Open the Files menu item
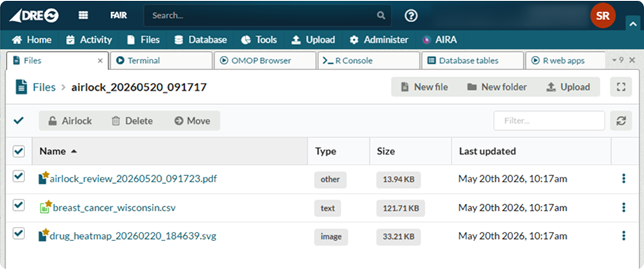 point(143,40)
